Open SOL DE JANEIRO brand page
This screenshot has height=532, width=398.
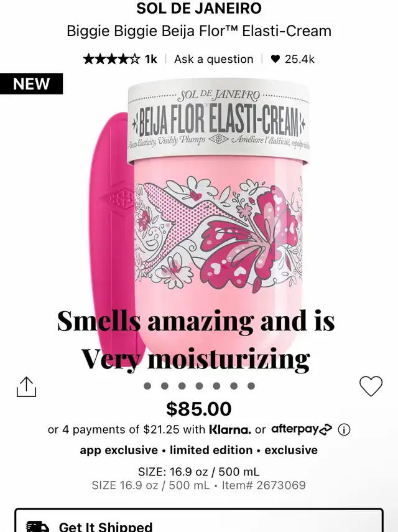click(x=199, y=8)
